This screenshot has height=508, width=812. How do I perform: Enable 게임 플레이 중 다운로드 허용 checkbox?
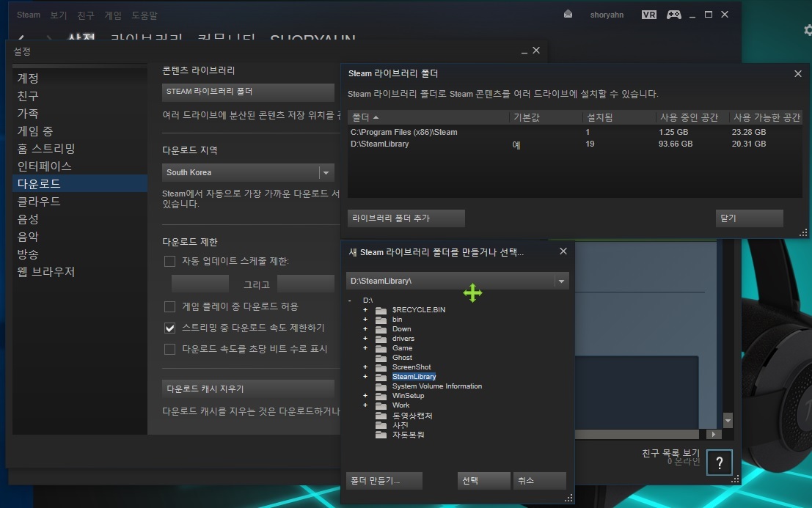pos(169,306)
